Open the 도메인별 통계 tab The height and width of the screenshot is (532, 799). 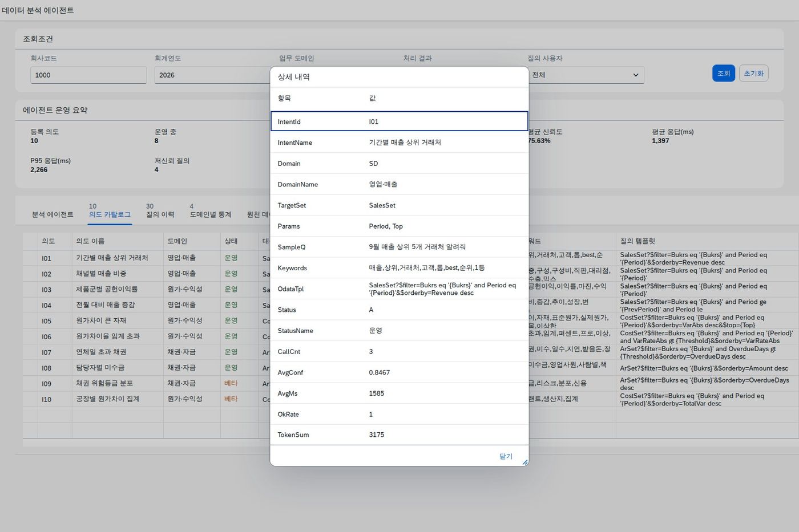(211, 214)
